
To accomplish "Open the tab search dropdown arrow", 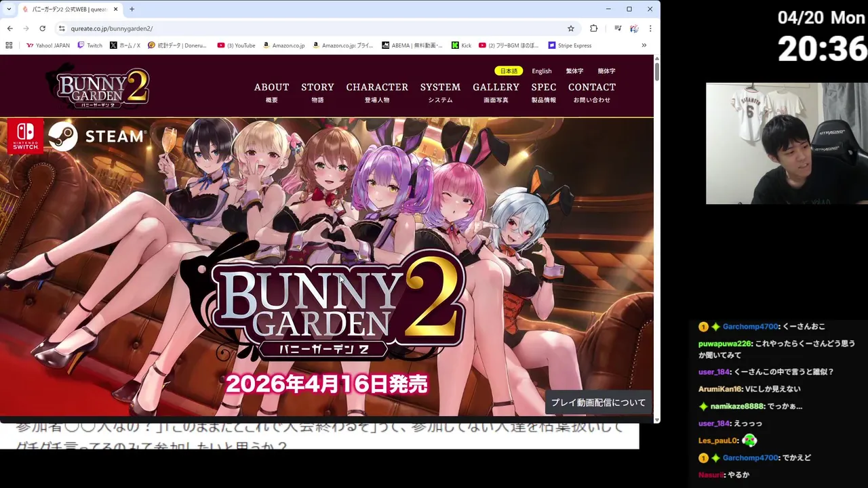I will tap(9, 9).
